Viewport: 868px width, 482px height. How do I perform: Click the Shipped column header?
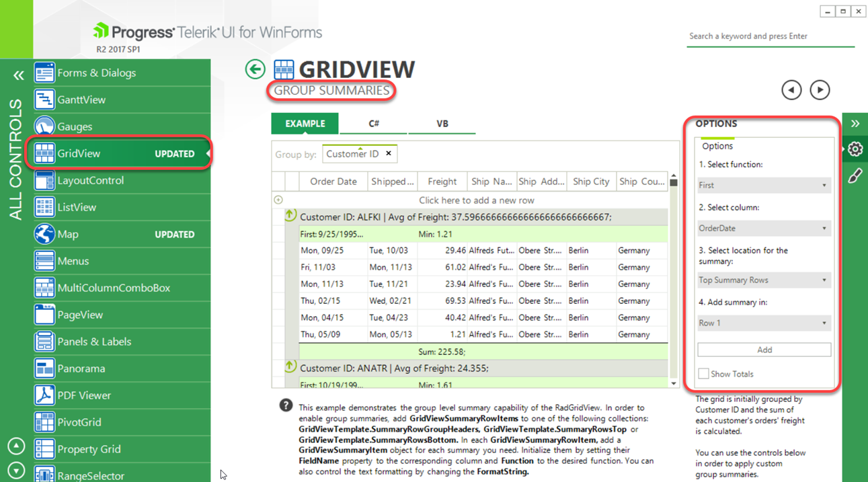click(393, 182)
